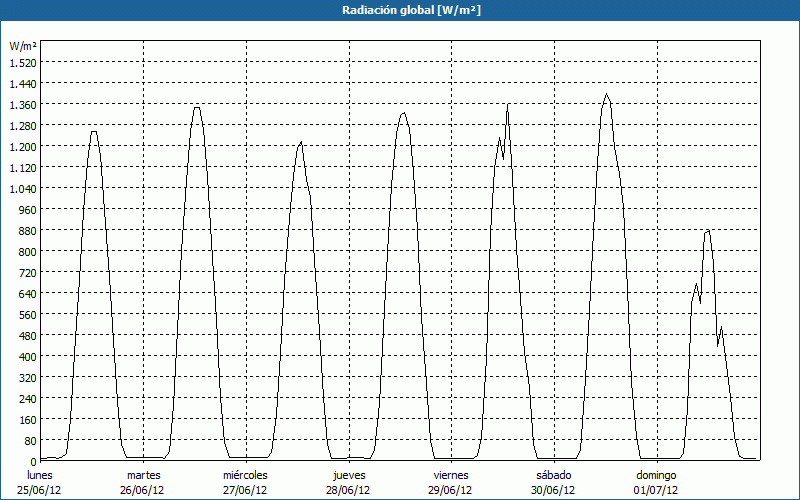
Task: Click the domingo lower radiation peak
Action: tap(707, 231)
